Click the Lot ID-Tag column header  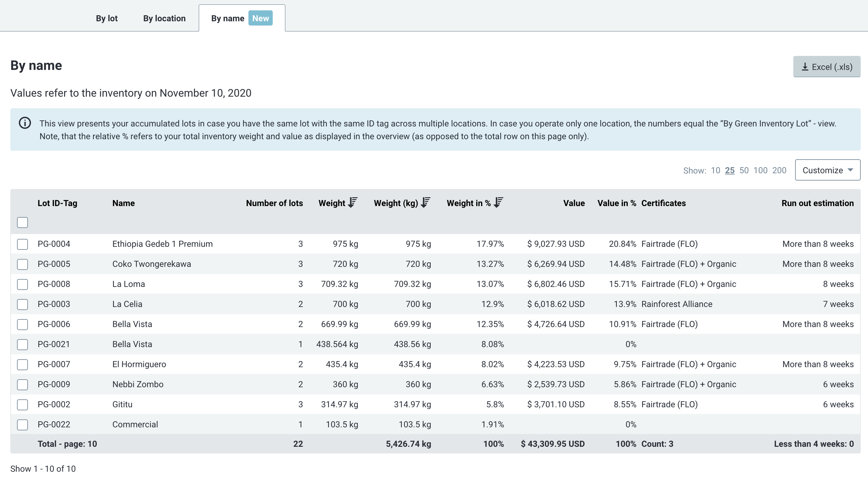pos(57,203)
